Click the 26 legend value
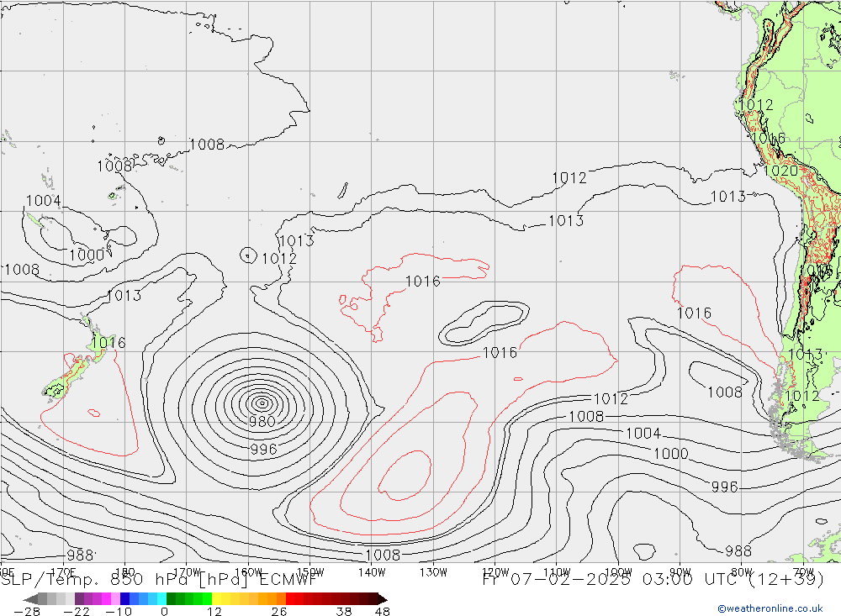The image size is (841, 616). 279,611
